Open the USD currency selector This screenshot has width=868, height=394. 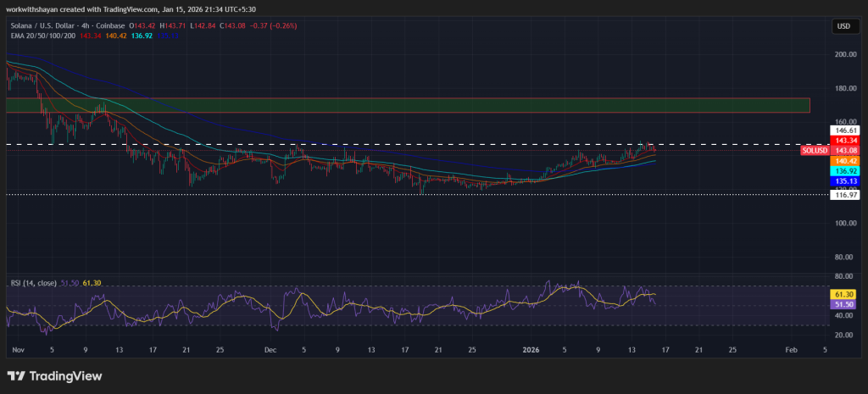(843, 26)
